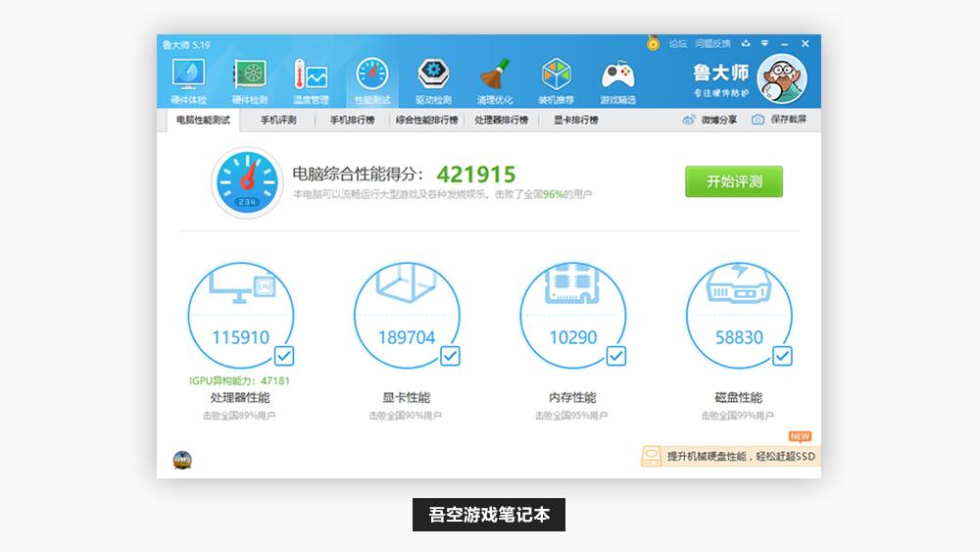This screenshot has height=552, width=980.
Task: Toggle the 内存性能 checkbox
Action: [x=616, y=356]
